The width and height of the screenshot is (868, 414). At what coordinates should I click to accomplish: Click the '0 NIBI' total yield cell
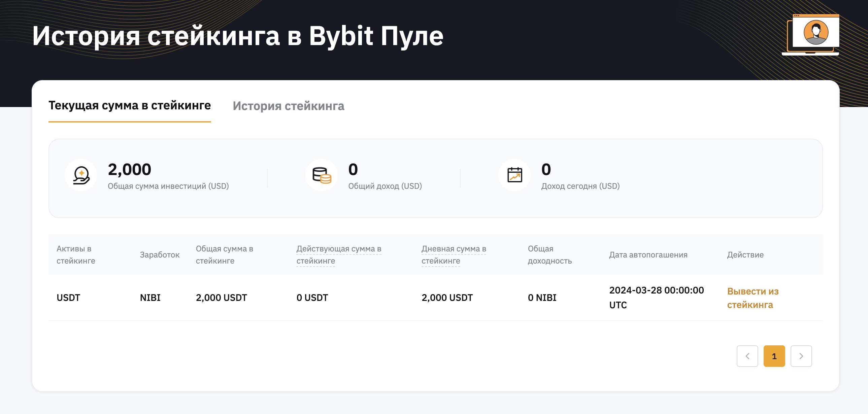point(542,298)
